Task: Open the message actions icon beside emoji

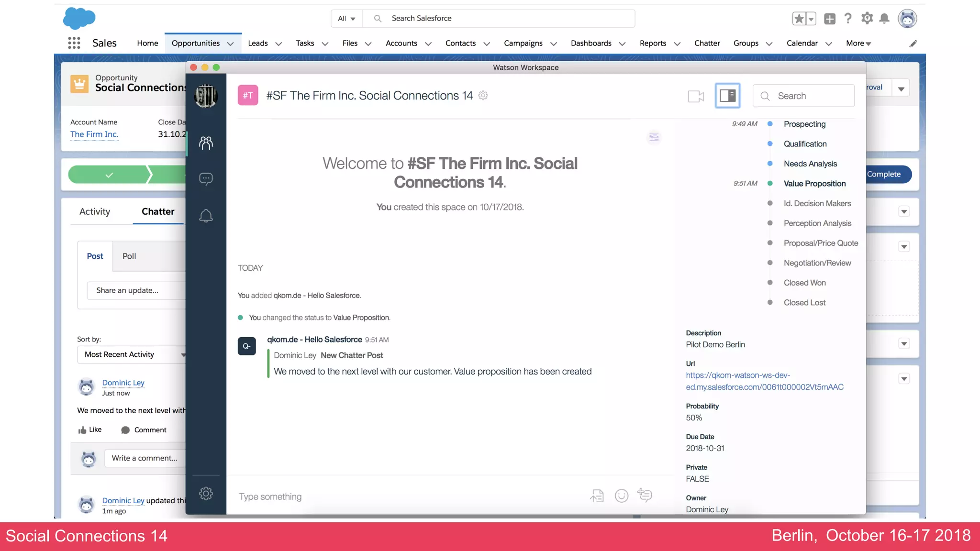Action: [x=645, y=495]
